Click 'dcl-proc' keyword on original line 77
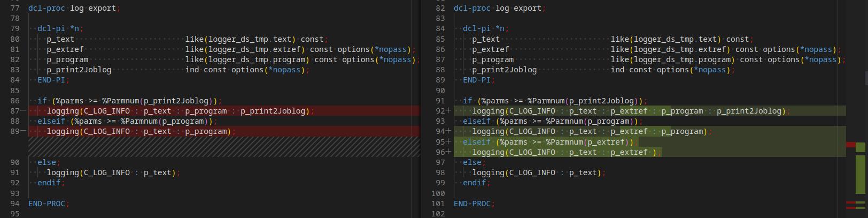Viewport: 868px width, 218px height. click(46, 8)
